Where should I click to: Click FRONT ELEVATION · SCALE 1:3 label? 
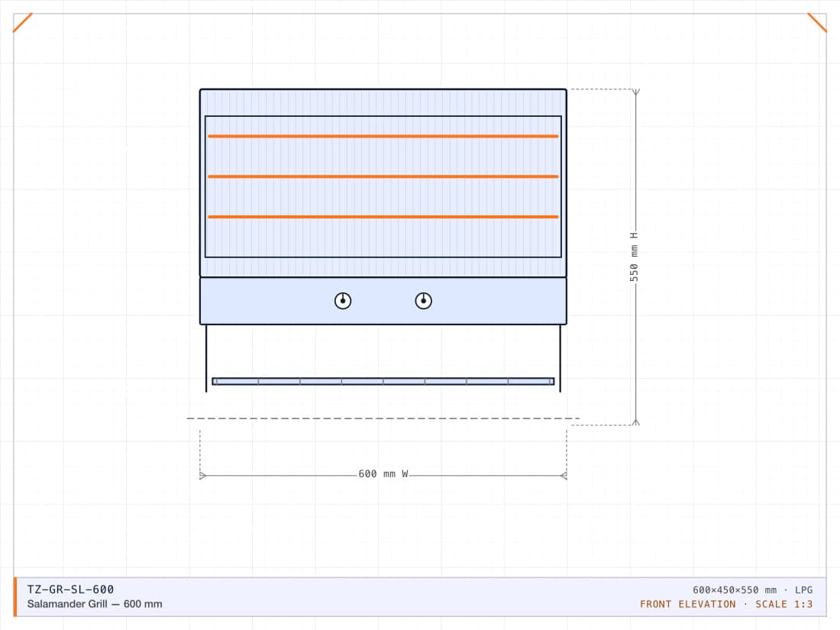726,604
